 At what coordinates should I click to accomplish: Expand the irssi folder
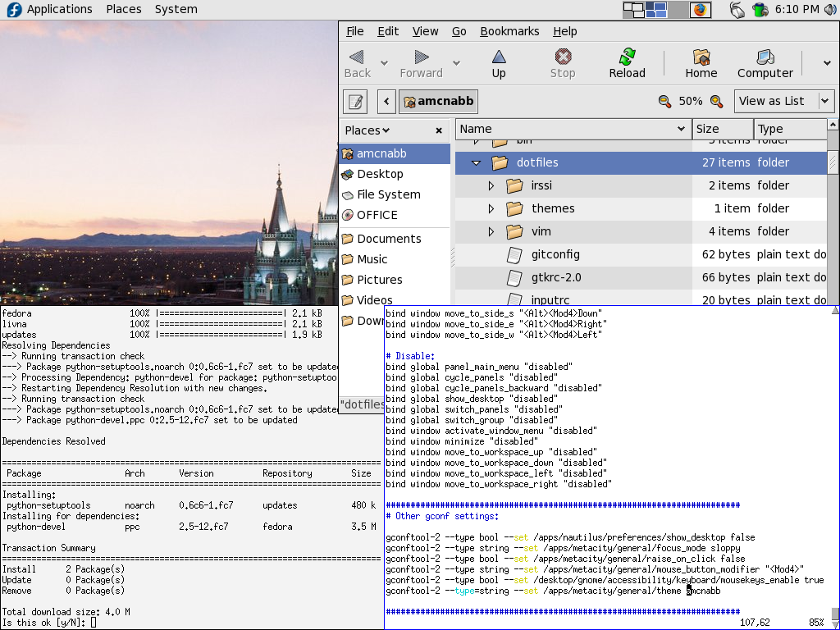pyautogui.click(x=491, y=186)
